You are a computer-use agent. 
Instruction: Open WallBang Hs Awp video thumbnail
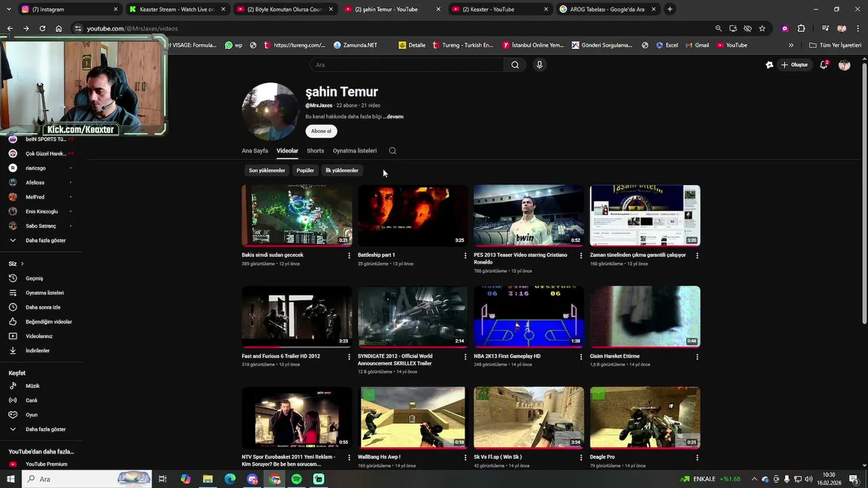point(413,418)
